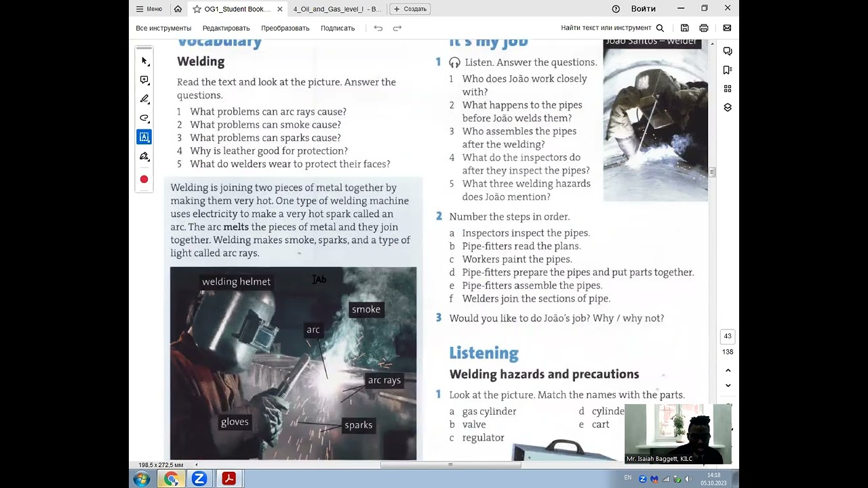This screenshot has width=868, height=488.
Task: Click the search magnifier icon
Action: pyautogui.click(x=660, y=28)
